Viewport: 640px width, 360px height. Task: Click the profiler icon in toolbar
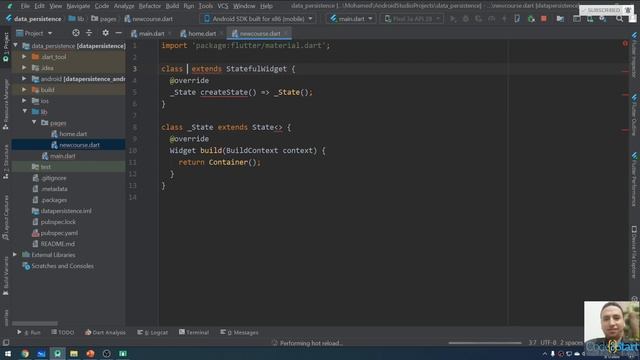[491, 19]
